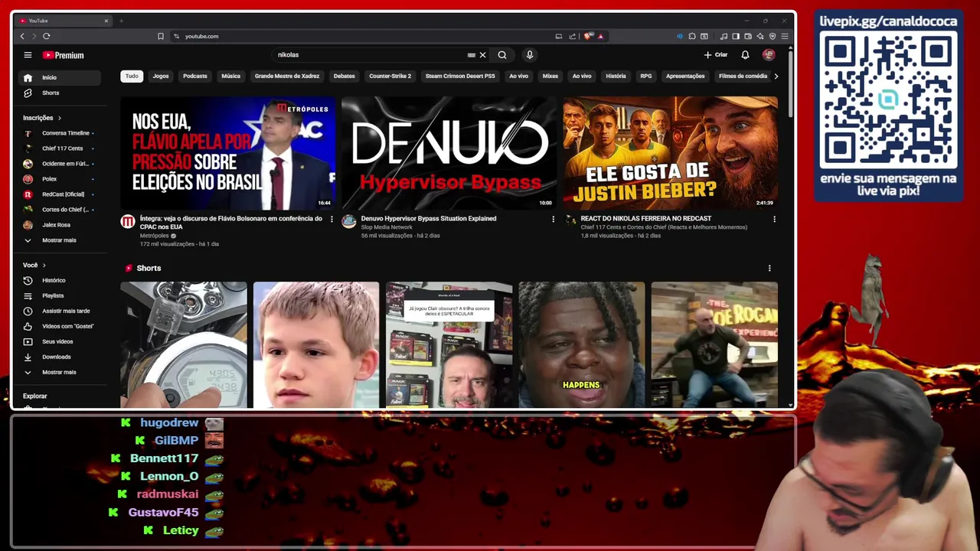The image size is (980, 551).
Task: Open options menu for Denuvo video
Action: 553,219
